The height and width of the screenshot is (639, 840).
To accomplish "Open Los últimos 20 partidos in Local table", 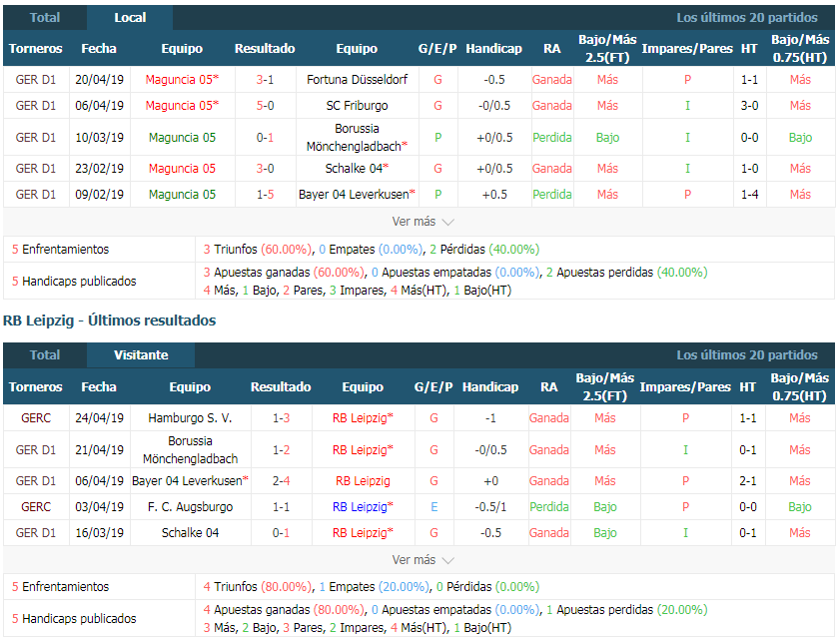I will click(x=747, y=18).
